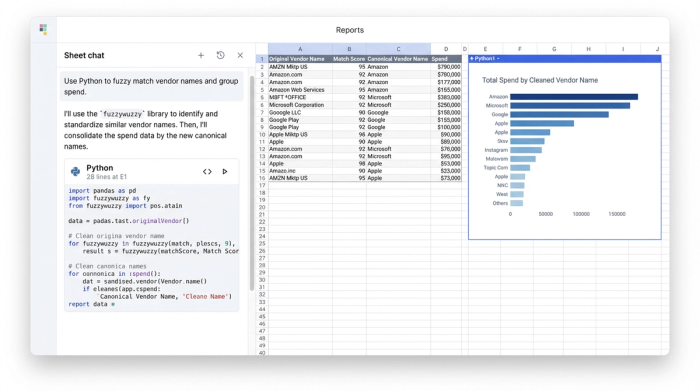
Task: Select spend value $250,000
Action: tap(446, 105)
